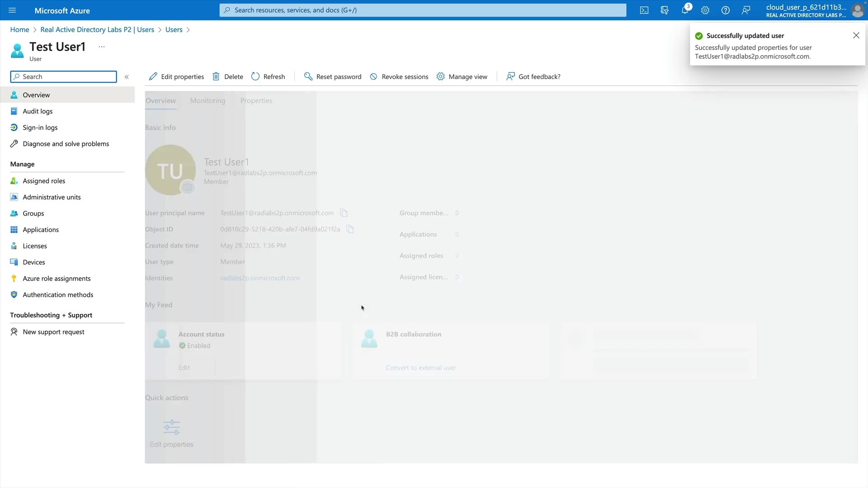Open the ellipsis menu next to Test User1
The width and height of the screenshot is (868, 488).
pyautogui.click(x=102, y=47)
